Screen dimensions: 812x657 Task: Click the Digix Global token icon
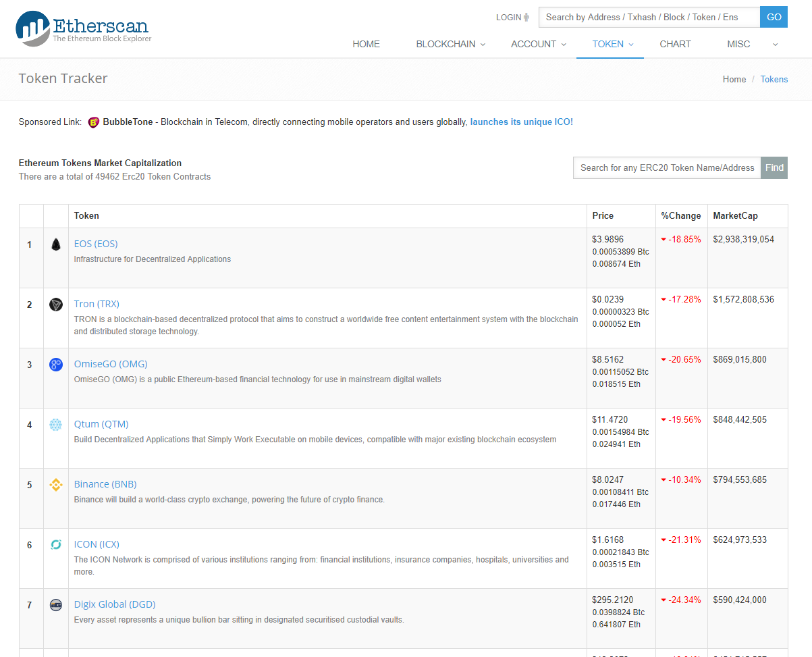pos(56,605)
